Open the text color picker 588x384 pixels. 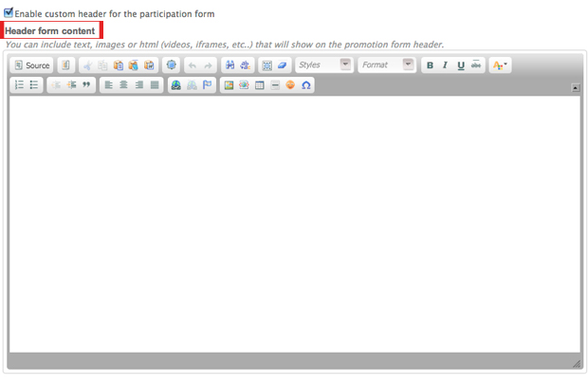pos(500,65)
